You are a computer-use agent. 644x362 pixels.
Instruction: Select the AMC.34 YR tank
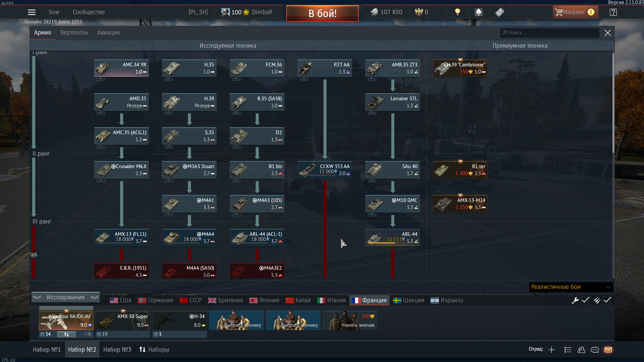point(121,68)
